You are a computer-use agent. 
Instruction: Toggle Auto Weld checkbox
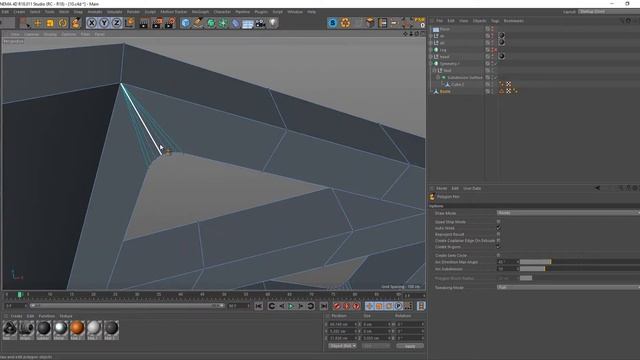point(498,228)
